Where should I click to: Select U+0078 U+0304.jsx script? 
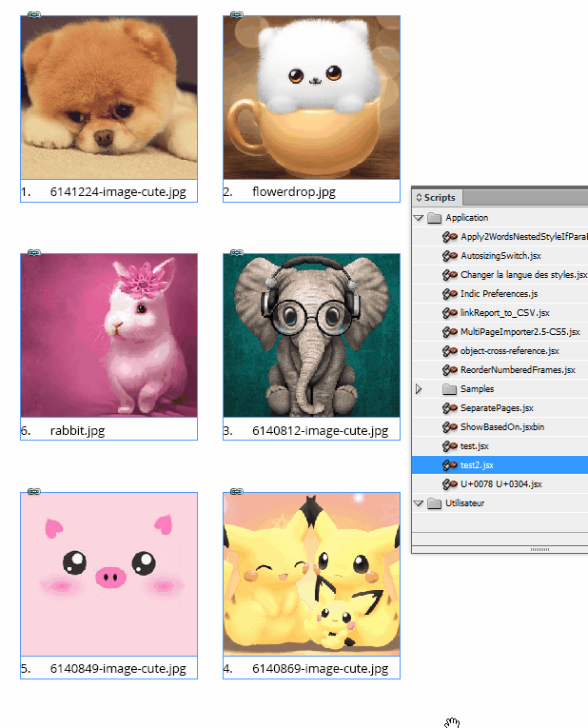coord(501,484)
